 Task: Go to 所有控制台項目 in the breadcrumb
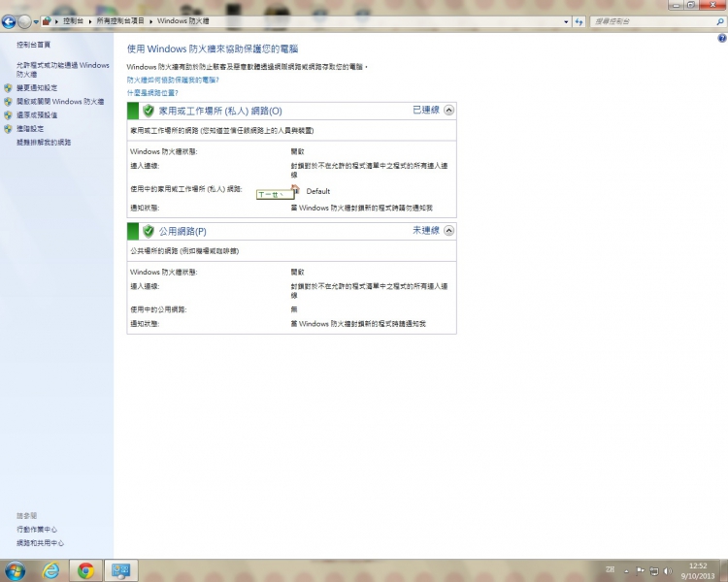coord(120,21)
